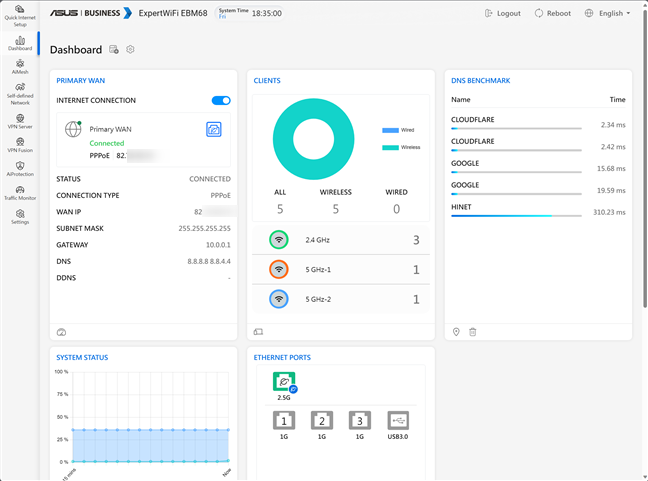The image size is (648, 481).
Task: Click ethernet port 2 icon
Action: click(x=322, y=421)
